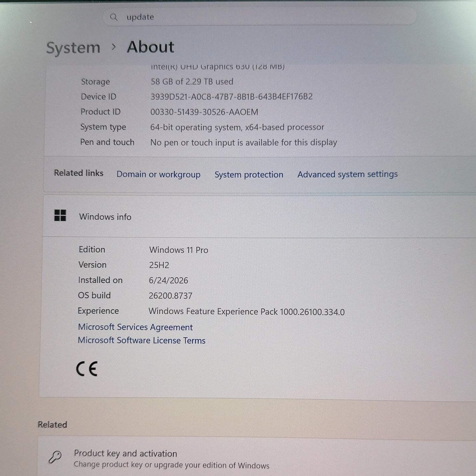The image size is (476, 476).
Task: Click the OS build label
Action: click(94, 295)
